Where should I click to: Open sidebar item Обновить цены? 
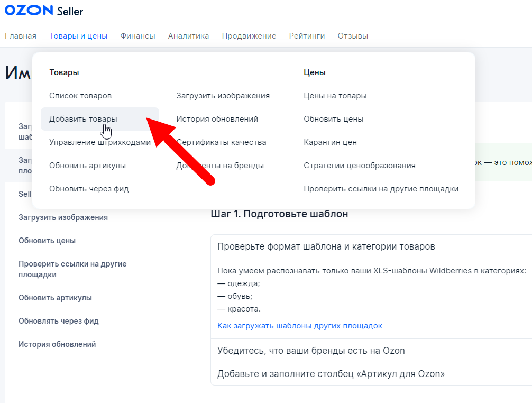coord(47,241)
